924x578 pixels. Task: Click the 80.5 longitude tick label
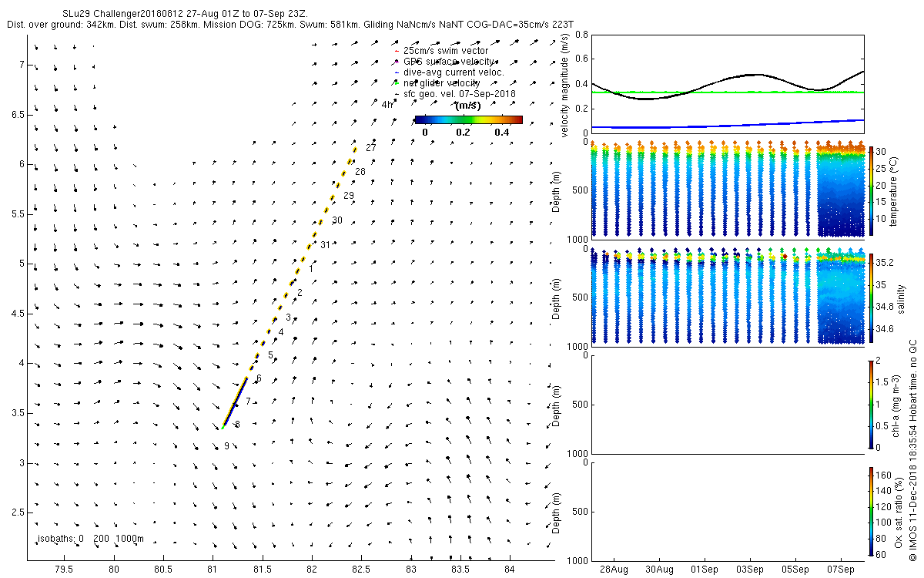point(163,570)
